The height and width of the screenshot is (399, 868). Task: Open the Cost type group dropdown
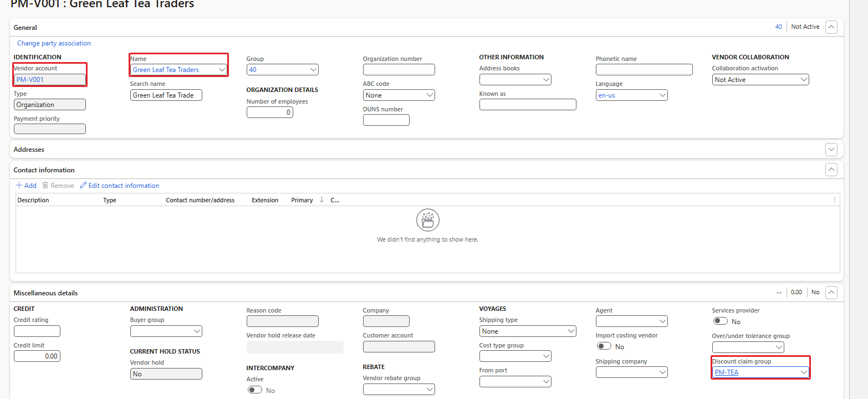tap(547, 356)
